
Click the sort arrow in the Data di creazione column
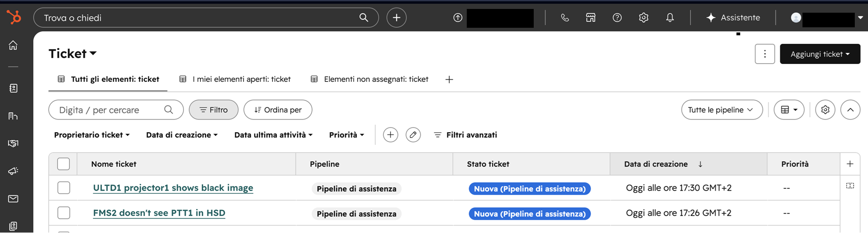click(x=700, y=164)
